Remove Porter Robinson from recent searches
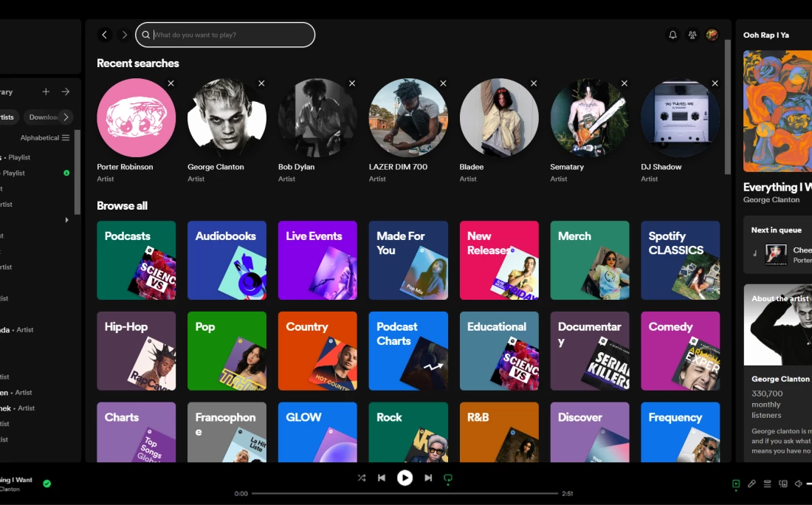 [x=171, y=83]
